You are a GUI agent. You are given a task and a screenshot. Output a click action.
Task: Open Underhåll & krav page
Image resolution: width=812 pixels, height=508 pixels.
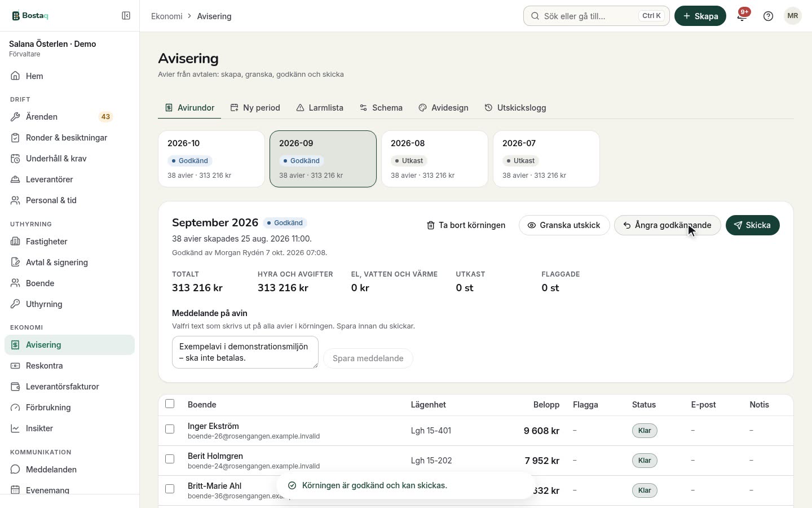click(x=69, y=159)
